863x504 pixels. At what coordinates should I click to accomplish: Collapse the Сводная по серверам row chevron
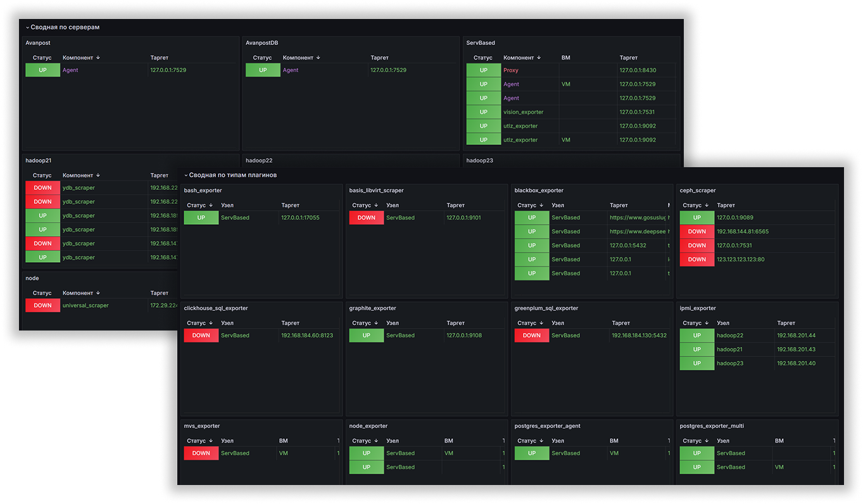coord(27,28)
